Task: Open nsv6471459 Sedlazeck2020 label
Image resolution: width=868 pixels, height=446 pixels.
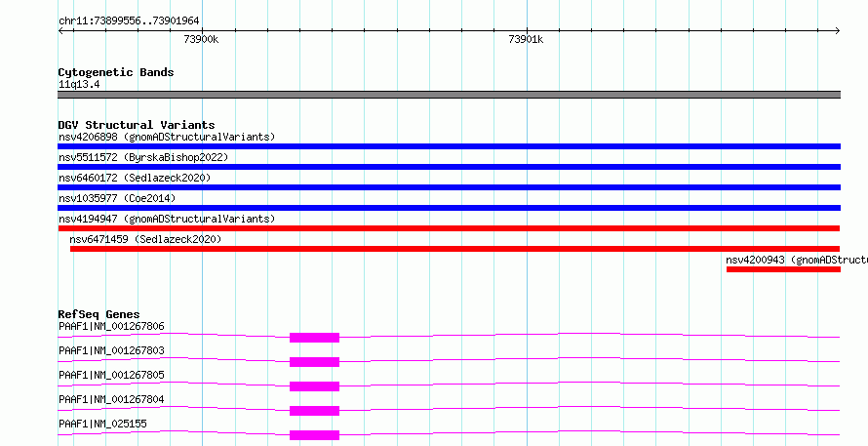Action: pyautogui.click(x=145, y=239)
